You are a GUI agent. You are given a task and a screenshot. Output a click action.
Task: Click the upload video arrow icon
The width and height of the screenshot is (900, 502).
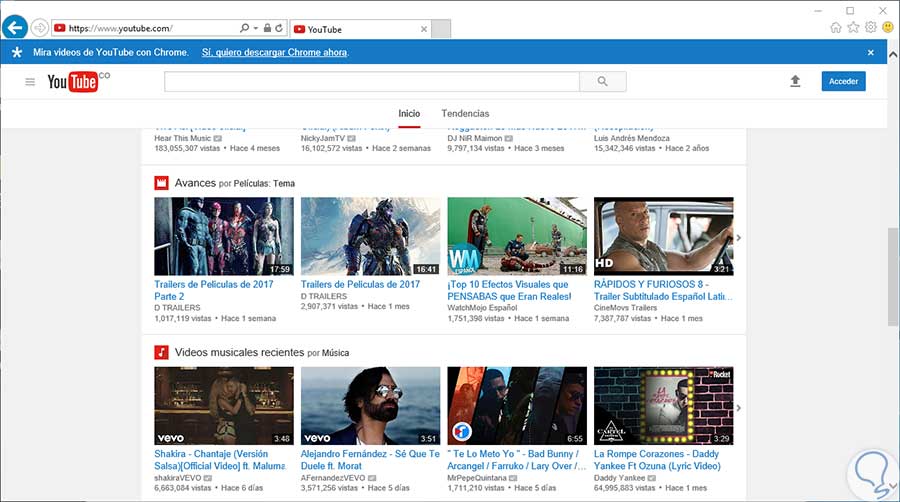pos(795,82)
